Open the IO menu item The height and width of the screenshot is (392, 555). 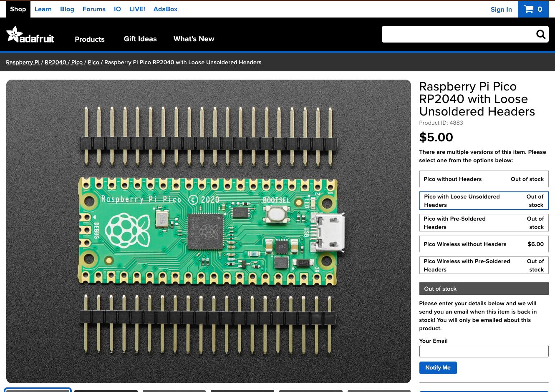point(117,9)
